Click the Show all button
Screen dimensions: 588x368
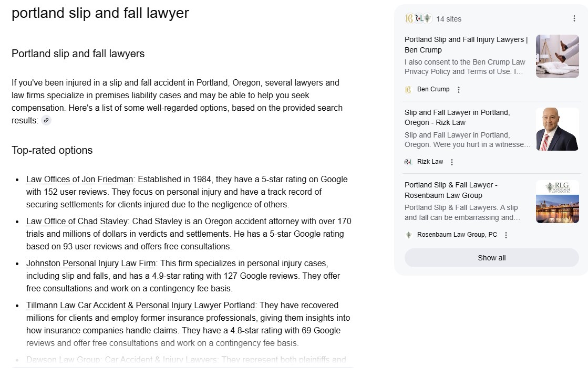pyautogui.click(x=492, y=258)
